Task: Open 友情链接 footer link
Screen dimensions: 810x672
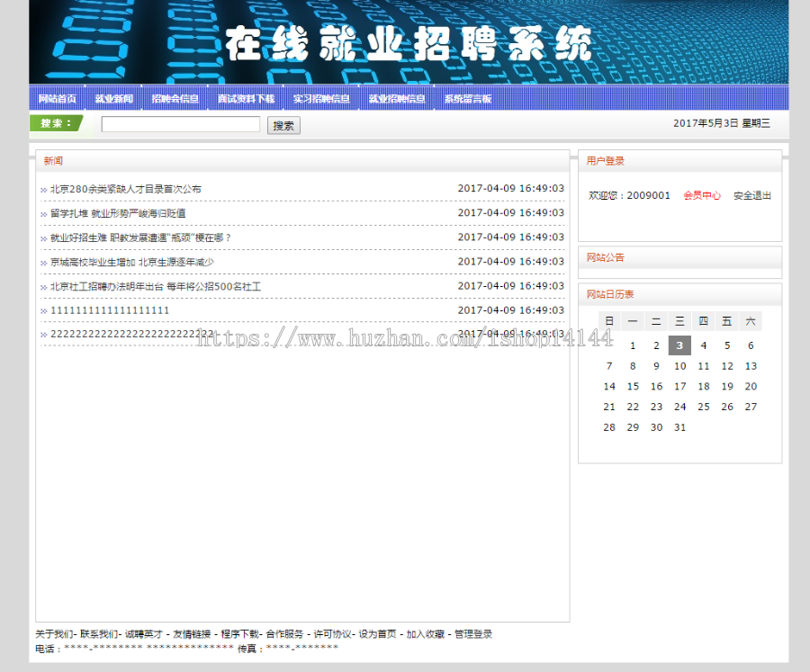Action: [192, 634]
